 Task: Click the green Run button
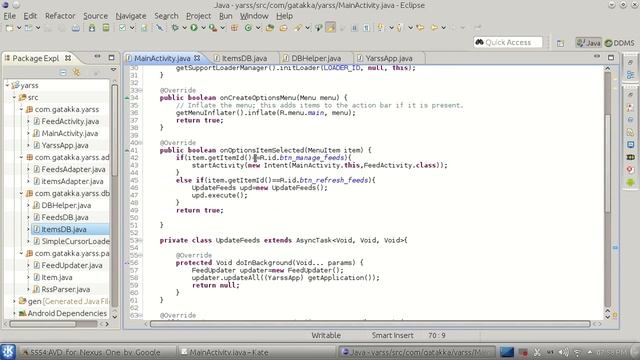[194, 28]
